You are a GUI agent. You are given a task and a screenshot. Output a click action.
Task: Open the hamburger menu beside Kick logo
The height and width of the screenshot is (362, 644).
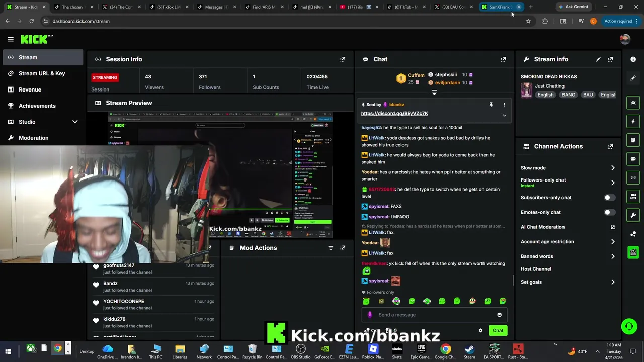point(11,39)
